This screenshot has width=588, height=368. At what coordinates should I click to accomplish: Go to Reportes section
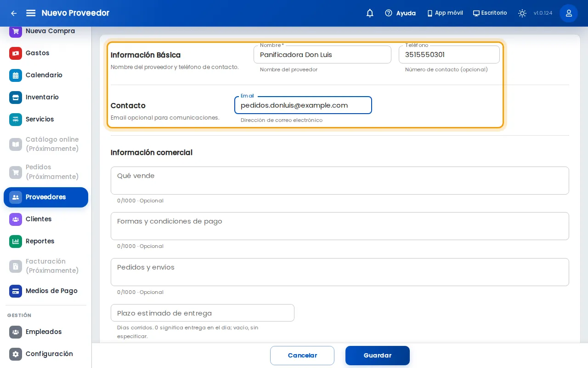(46, 241)
